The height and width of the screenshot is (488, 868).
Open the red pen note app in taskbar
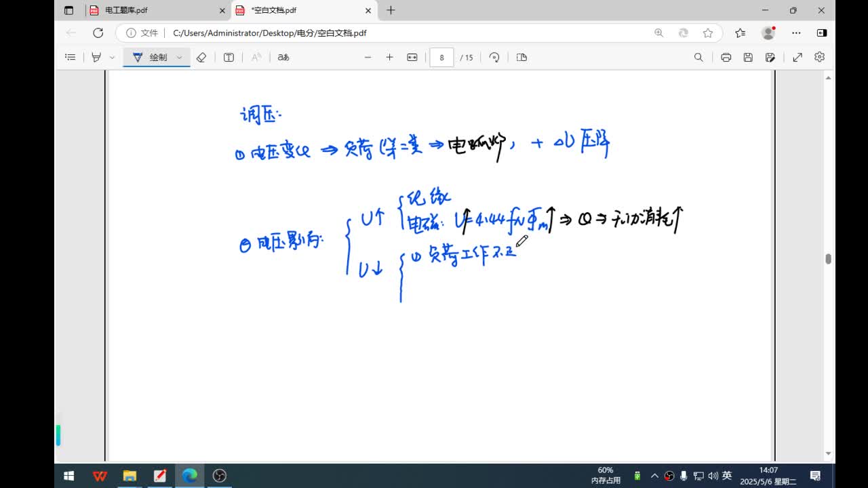tap(159, 476)
